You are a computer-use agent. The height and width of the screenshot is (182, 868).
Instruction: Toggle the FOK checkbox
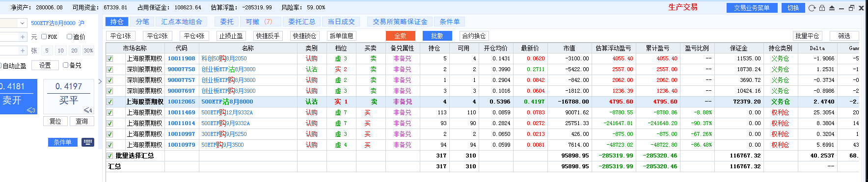[x=44, y=37]
